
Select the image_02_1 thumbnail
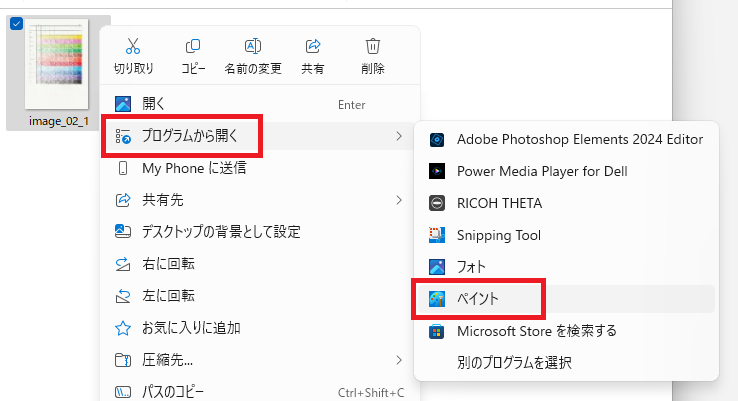point(56,64)
